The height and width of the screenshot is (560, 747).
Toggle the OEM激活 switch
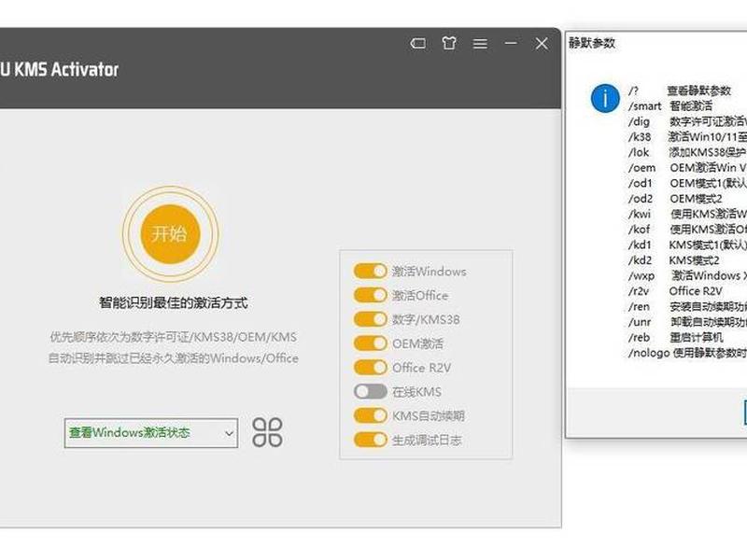[370, 343]
